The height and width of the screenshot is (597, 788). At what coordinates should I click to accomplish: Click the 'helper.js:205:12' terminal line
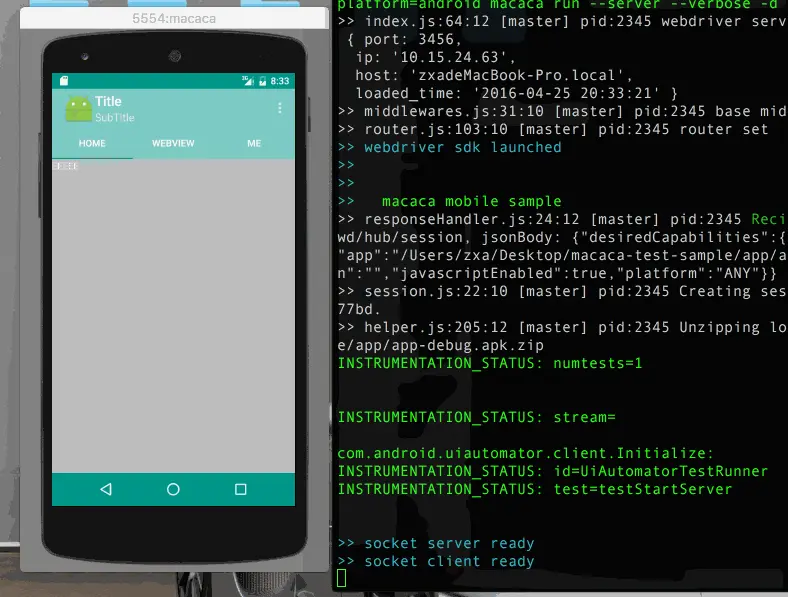point(562,327)
